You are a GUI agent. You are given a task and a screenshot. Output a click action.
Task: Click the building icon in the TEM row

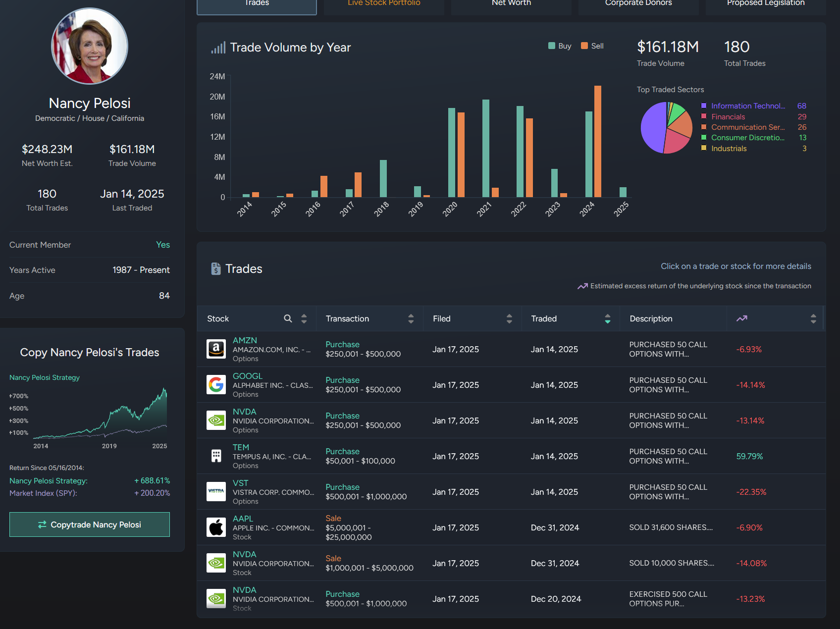[x=216, y=456]
